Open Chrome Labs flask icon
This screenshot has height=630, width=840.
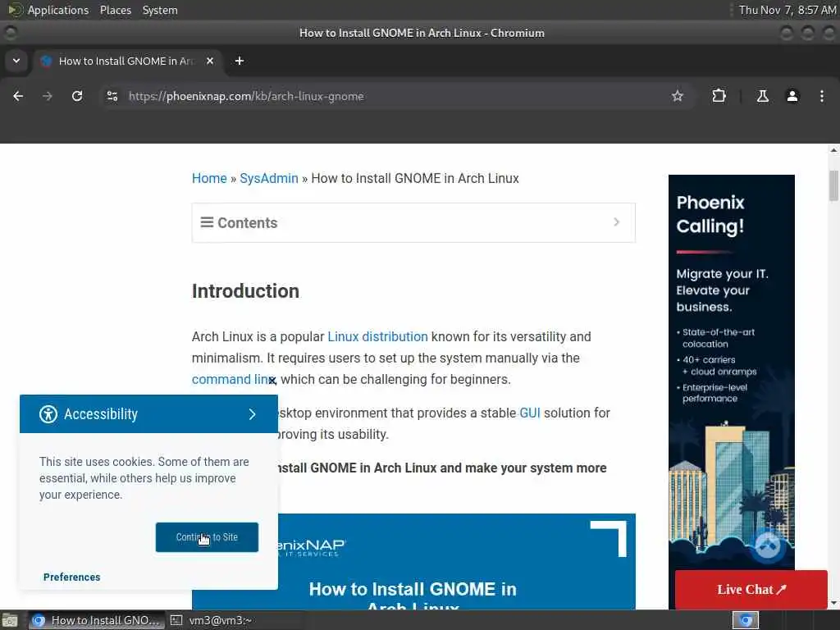(x=762, y=96)
